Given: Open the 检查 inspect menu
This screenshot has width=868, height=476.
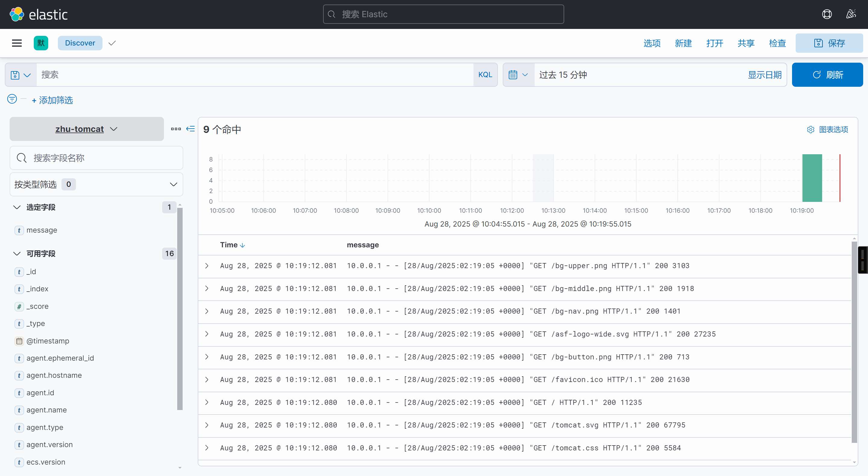Looking at the screenshot, I should 777,43.
